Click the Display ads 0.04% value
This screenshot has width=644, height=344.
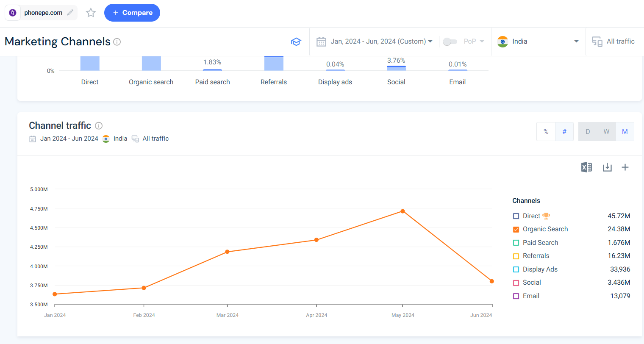[335, 64]
